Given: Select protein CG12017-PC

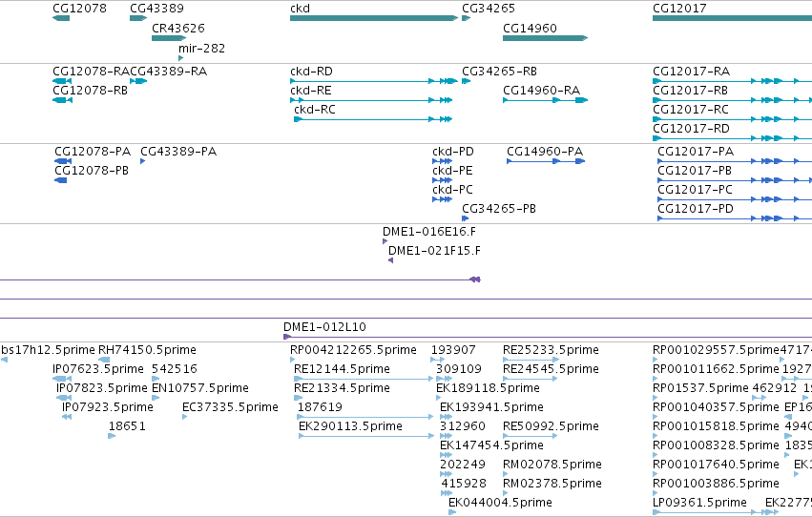Looking at the screenshot, I should tap(695, 190).
